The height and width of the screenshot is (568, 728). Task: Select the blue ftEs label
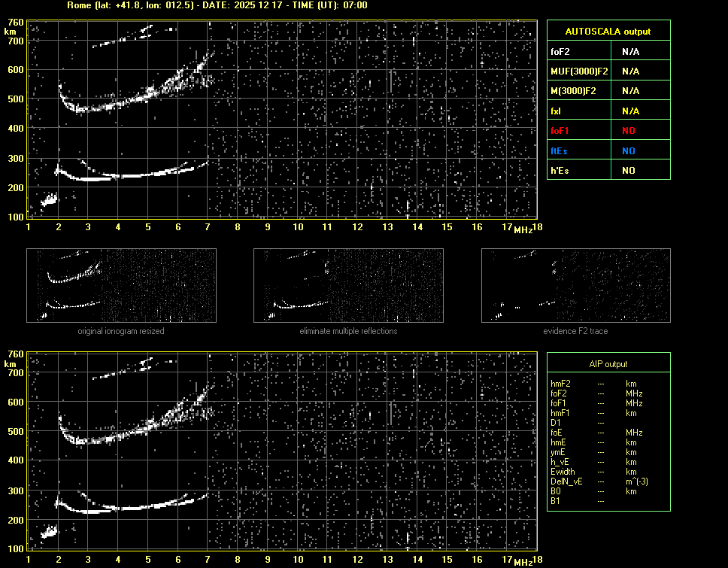click(x=560, y=150)
